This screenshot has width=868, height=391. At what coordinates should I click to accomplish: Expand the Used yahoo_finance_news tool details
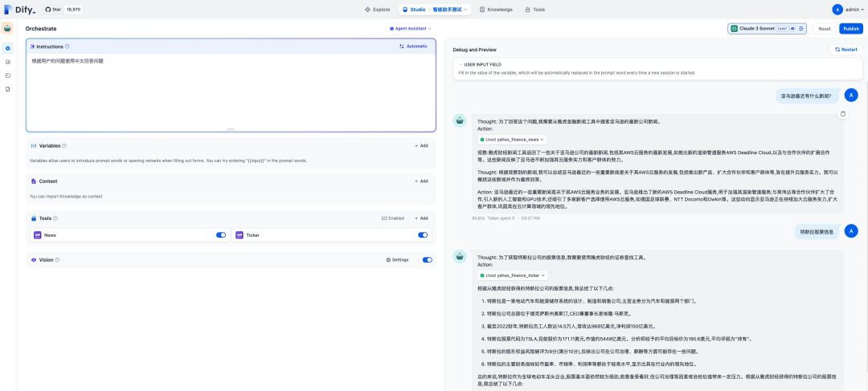512,140
